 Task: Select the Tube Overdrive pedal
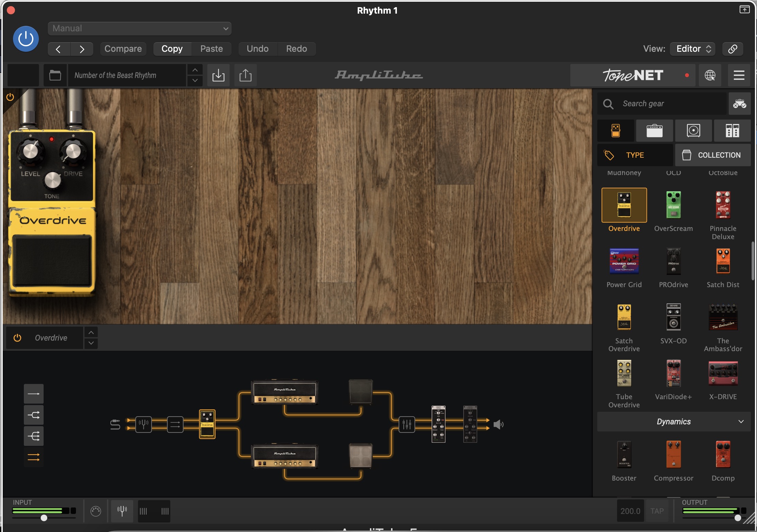pos(624,374)
